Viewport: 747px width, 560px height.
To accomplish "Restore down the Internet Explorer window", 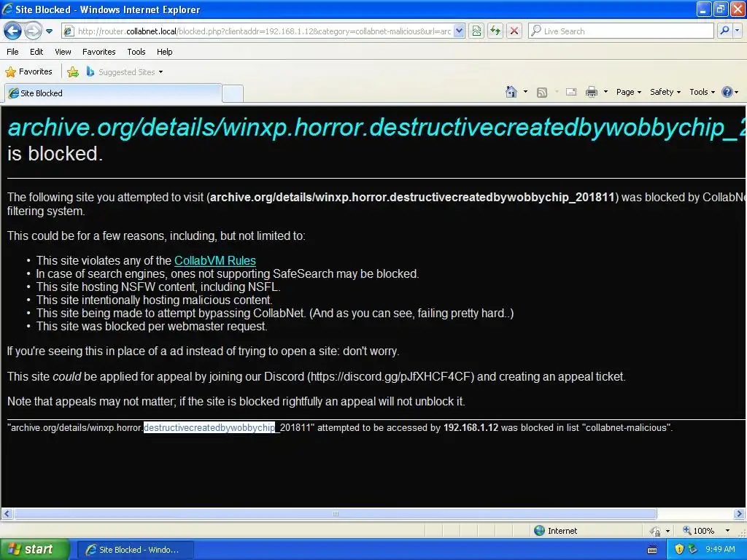I will click(720, 9).
